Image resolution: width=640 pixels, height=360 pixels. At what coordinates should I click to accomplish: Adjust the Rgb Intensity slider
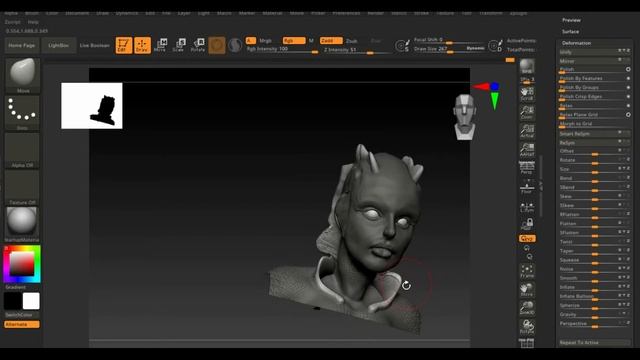pyautogui.click(x=282, y=49)
